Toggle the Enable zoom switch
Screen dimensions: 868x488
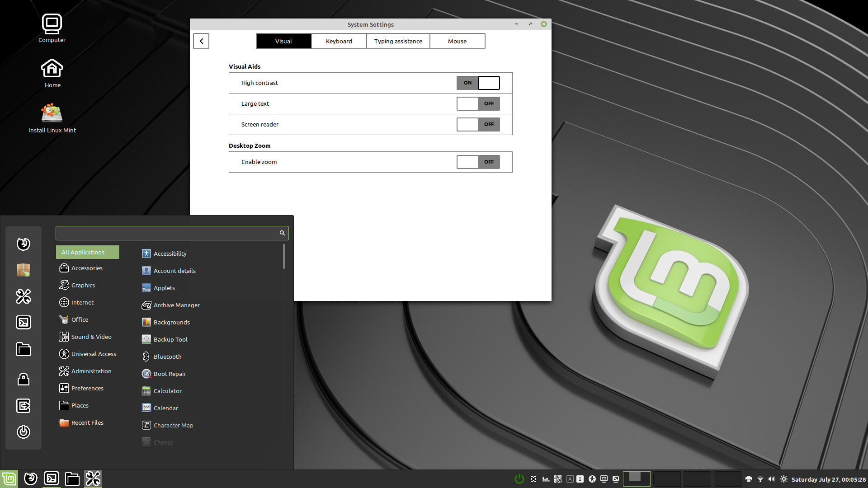coord(478,162)
